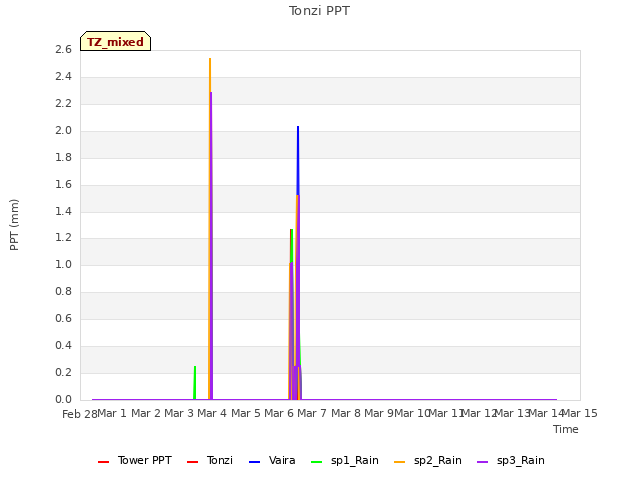Click the blue Vaira legend swatch
Viewport: 640px width, 480px height.
pyautogui.click(x=254, y=462)
